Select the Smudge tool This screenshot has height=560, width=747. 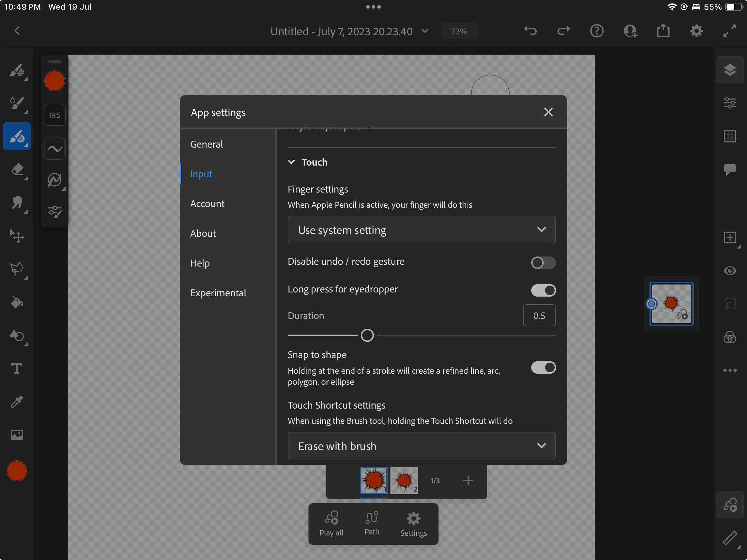tap(17, 203)
